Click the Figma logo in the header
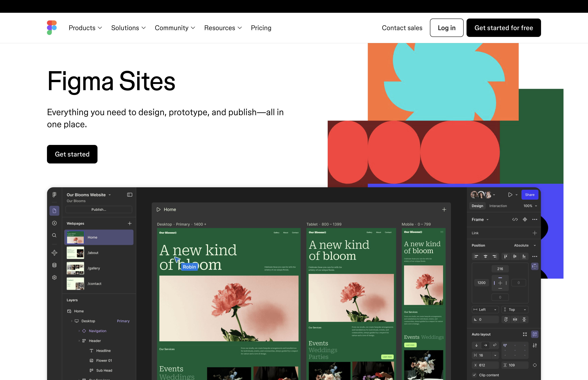The width and height of the screenshot is (588, 380). 52,28
